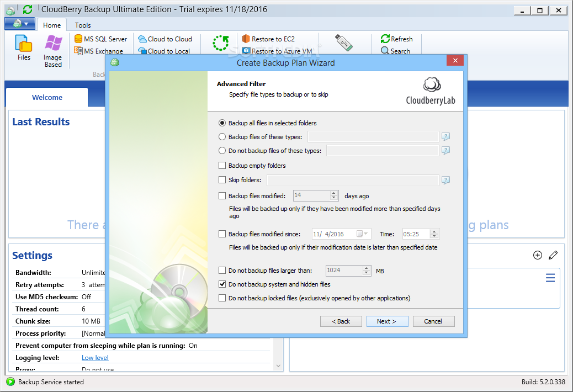The image size is (573, 392).
Task: Click the help icon beside Do not backup file types
Action: coord(445,151)
